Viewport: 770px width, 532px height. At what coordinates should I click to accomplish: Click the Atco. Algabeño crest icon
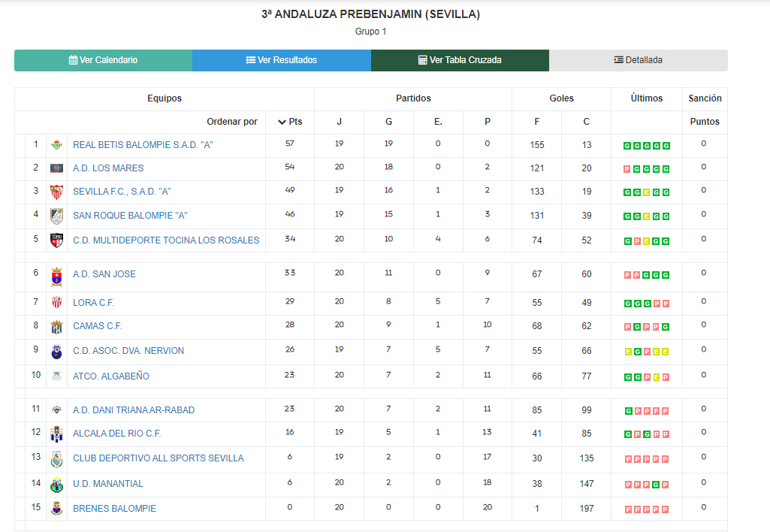[56, 376]
